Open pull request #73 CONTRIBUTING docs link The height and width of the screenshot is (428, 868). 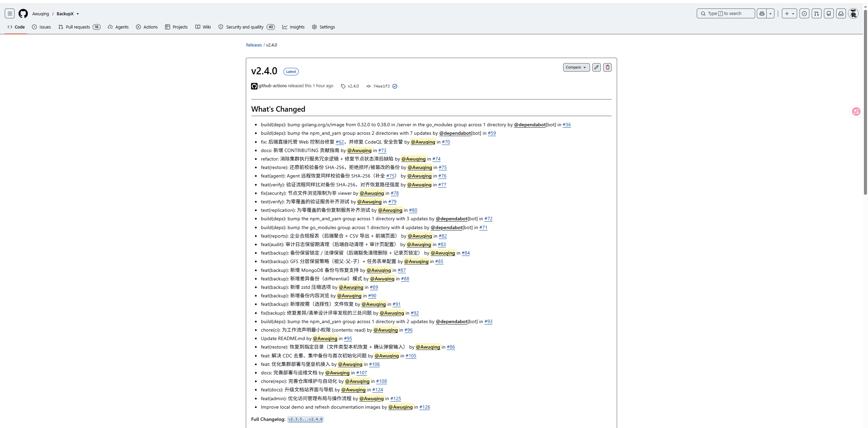[x=382, y=150]
